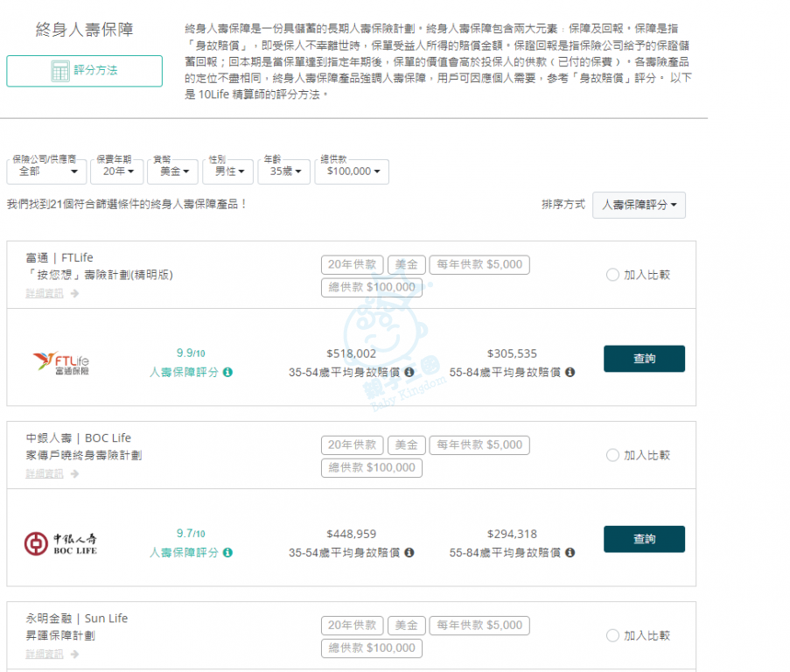The height and width of the screenshot is (672, 790).
Task: Click info icon next to BOC Life 55-84歲平均身故賠償
Action: coord(570,553)
